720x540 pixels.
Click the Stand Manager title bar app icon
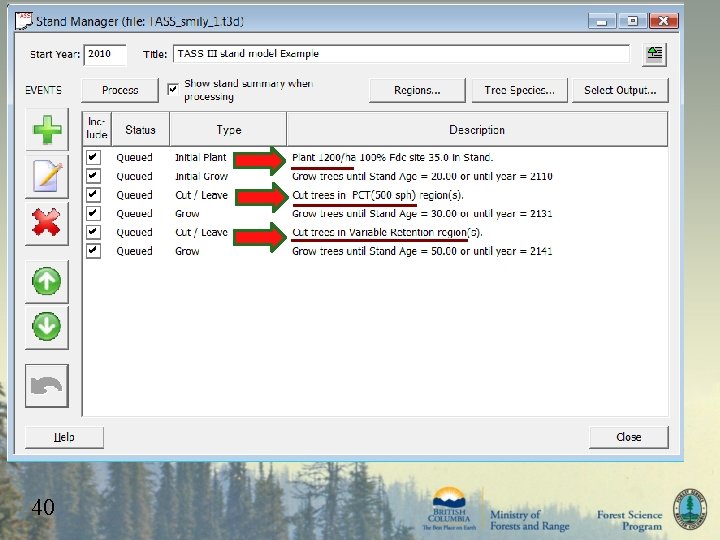pos(23,21)
